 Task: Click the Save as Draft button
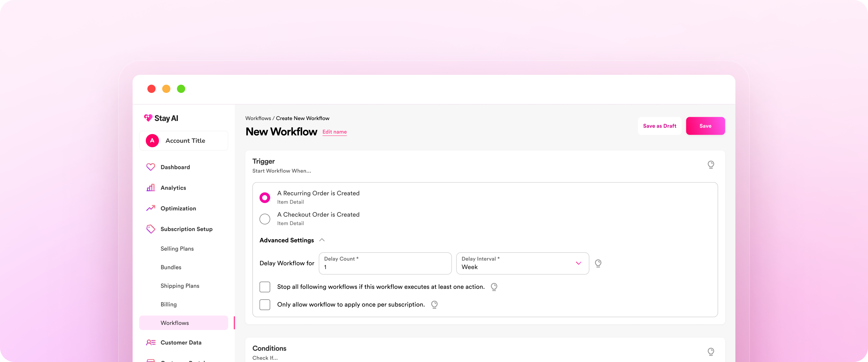click(x=659, y=126)
